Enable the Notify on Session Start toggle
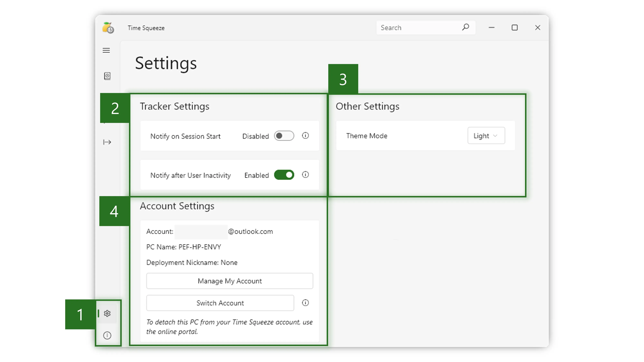This screenshot has width=644, height=362. pyautogui.click(x=284, y=136)
